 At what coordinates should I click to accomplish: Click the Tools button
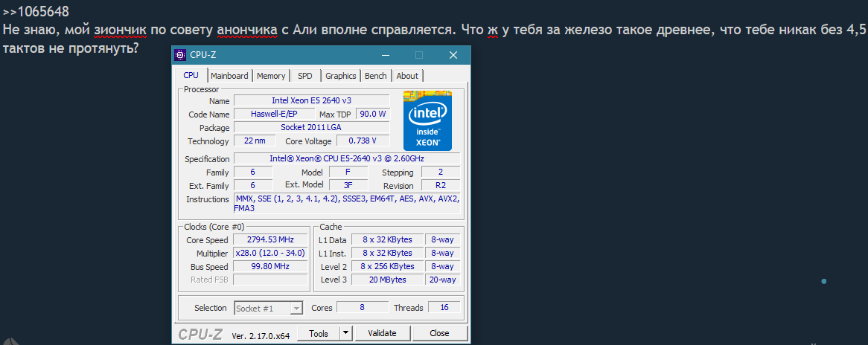click(319, 333)
